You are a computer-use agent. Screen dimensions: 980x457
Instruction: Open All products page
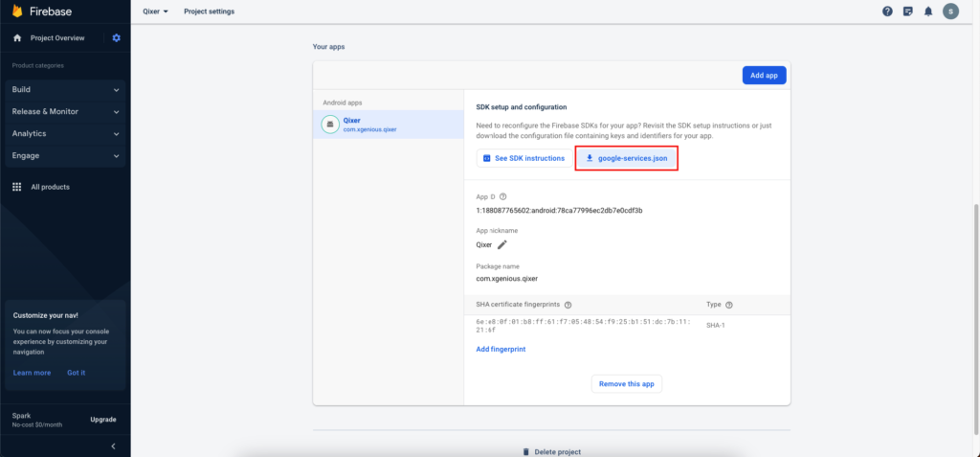(50, 187)
